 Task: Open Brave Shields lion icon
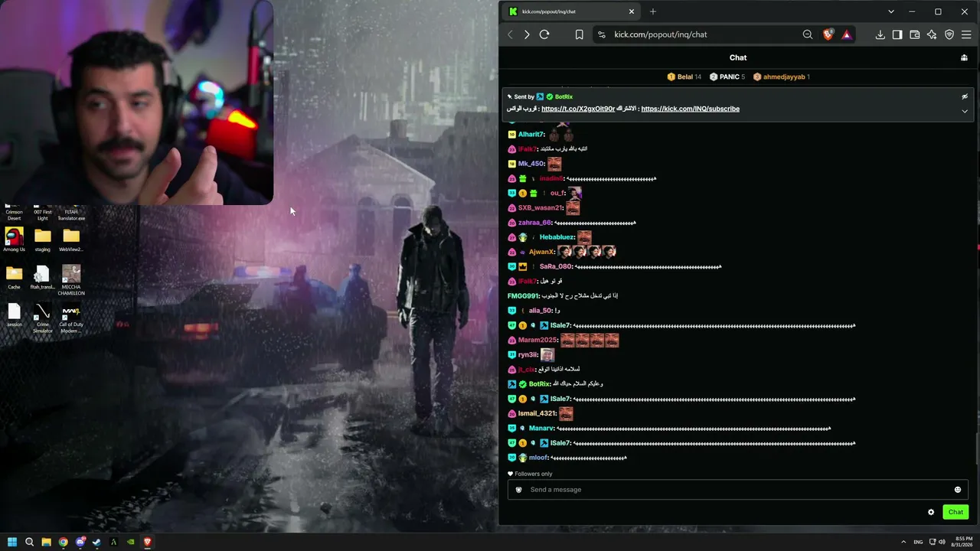(x=828, y=34)
